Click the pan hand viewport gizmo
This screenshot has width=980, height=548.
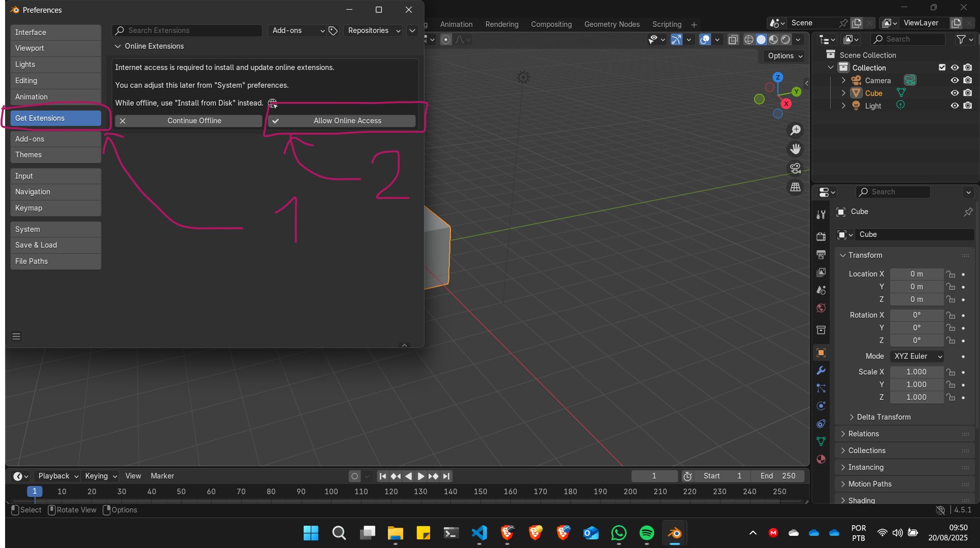click(795, 149)
